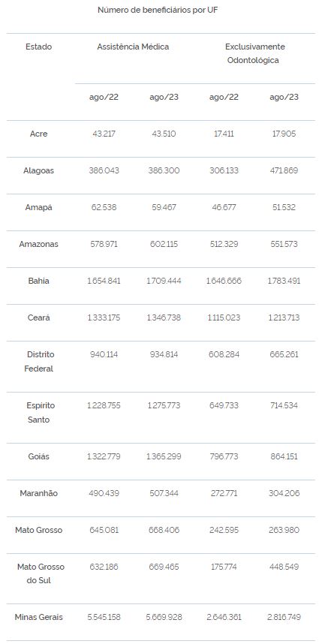Click the Amazonas state cell
The height and width of the screenshot is (644, 325).
(x=38, y=244)
